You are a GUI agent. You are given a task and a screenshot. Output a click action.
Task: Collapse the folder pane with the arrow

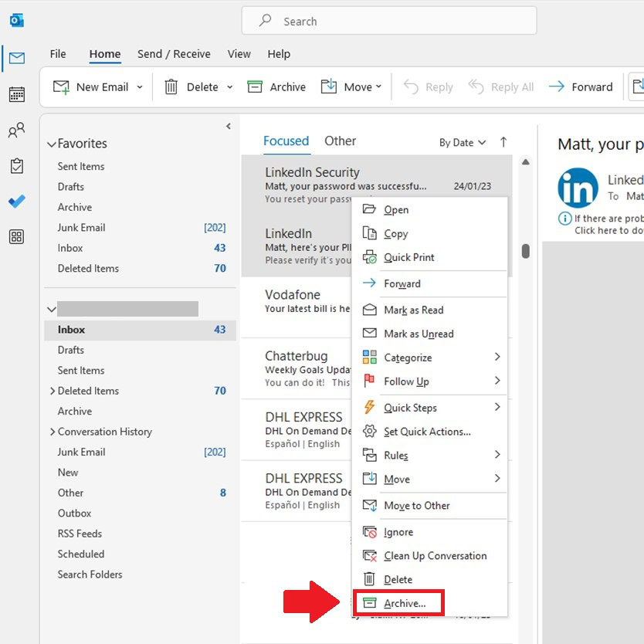[x=228, y=126]
